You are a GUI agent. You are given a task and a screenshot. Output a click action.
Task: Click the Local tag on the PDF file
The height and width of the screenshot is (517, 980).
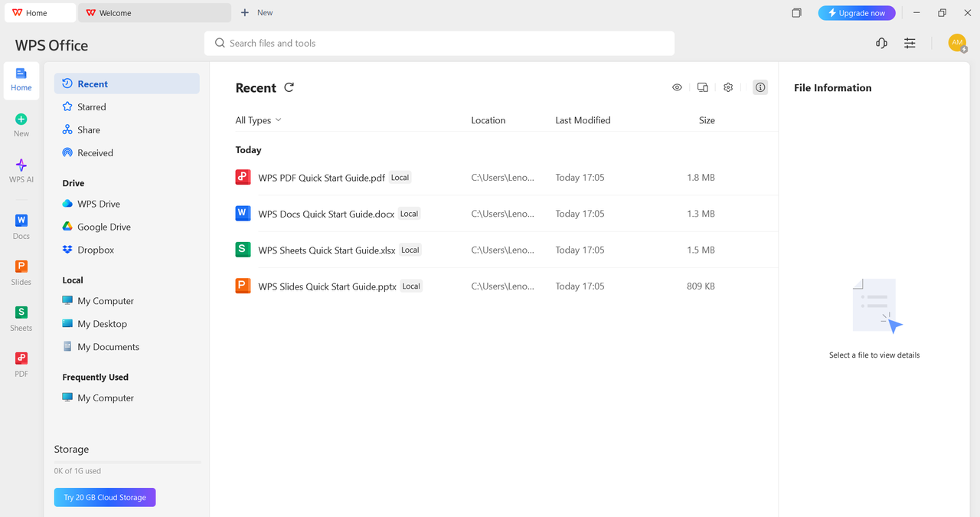(400, 177)
